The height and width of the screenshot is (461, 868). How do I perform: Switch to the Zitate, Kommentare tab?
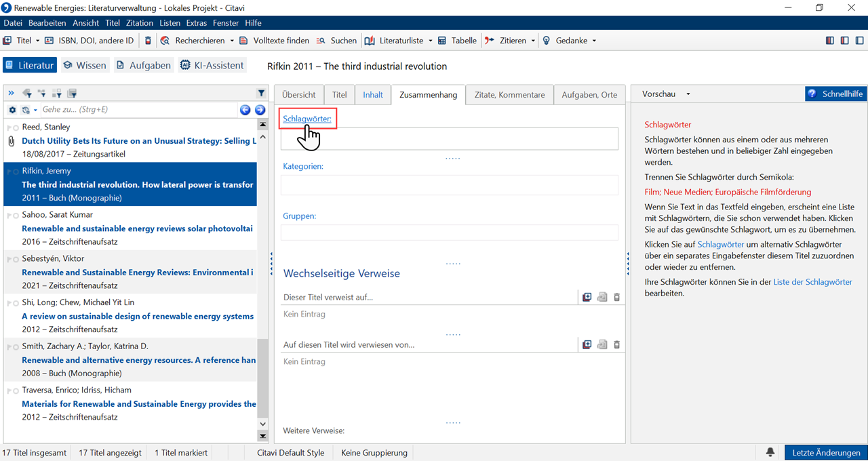point(509,95)
